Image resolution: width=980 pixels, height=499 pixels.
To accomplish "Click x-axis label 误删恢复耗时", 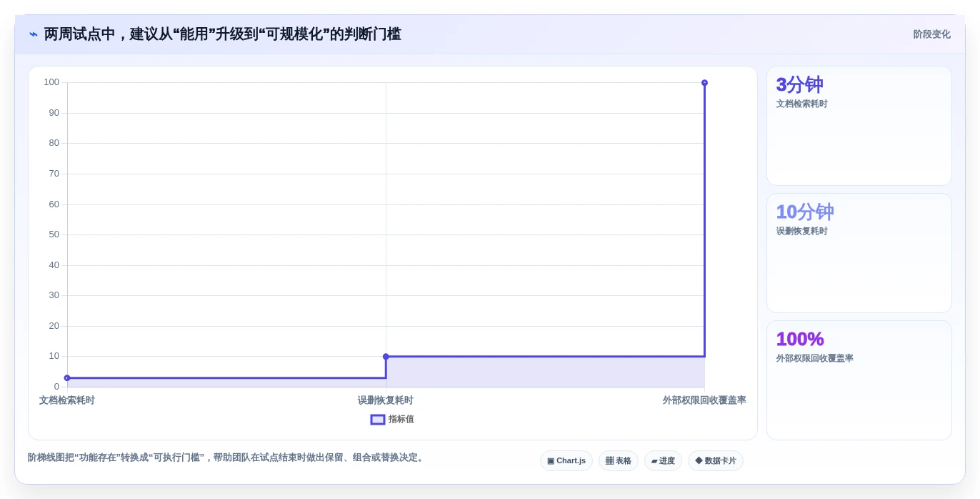I will tap(386, 400).
